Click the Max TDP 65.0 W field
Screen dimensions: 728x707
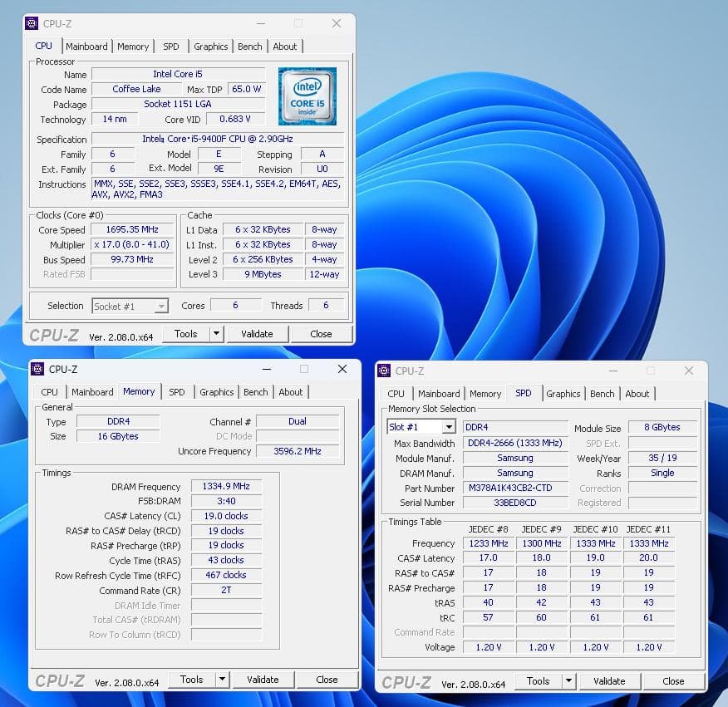[x=245, y=89]
